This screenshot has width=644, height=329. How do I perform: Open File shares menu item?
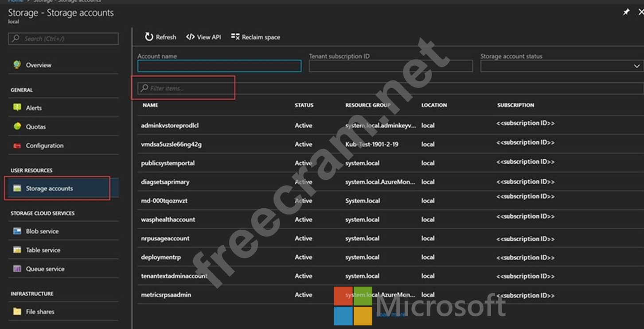pos(40,312)
